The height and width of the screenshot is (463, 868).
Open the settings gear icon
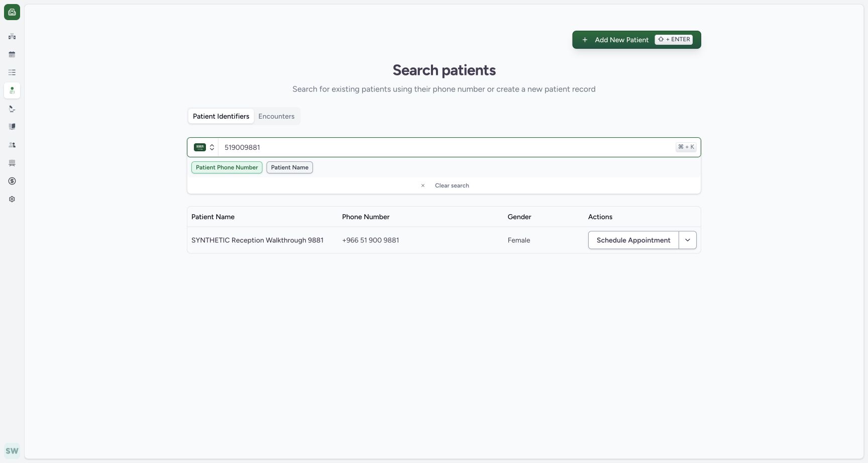click(x=12, y=199)
